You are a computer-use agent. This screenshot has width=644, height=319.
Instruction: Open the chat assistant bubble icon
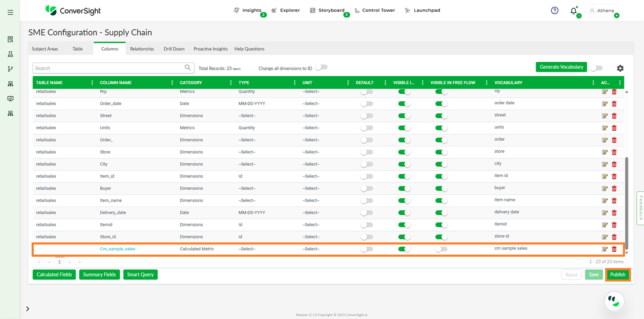(x=614, y=300)
